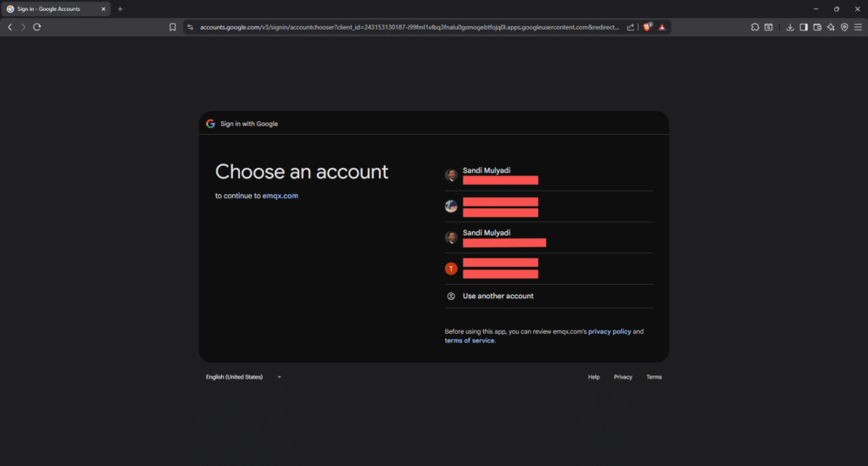Click the reload page button
The width and height of the screenshot is (868, 466).
tap(37, 27)
